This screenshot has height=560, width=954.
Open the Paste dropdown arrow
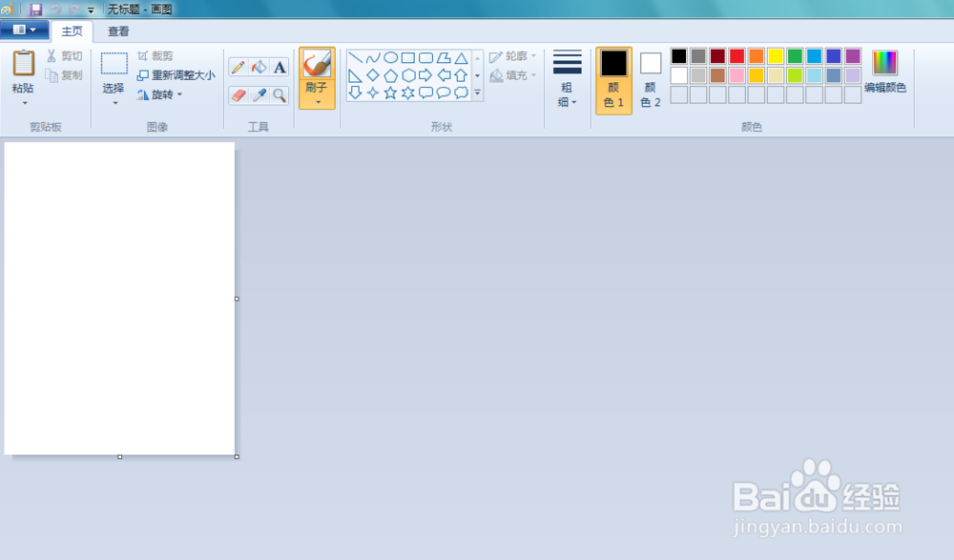pos(25,103)
